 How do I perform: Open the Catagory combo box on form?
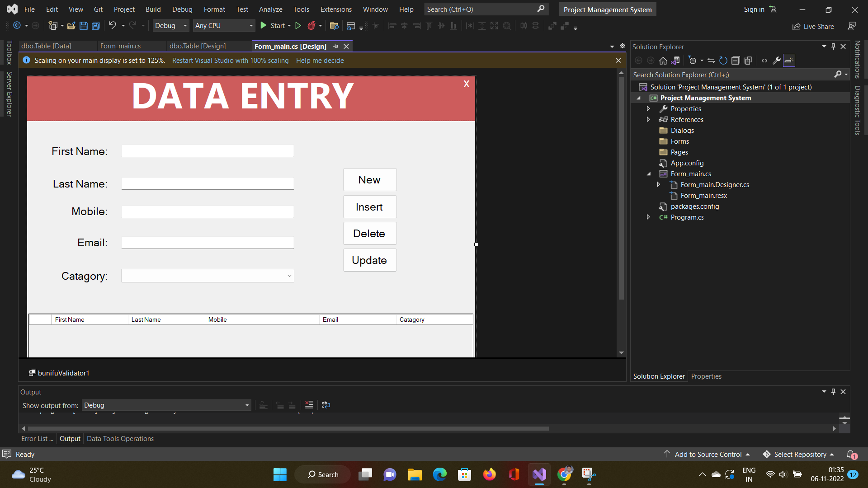click(208, 276)
